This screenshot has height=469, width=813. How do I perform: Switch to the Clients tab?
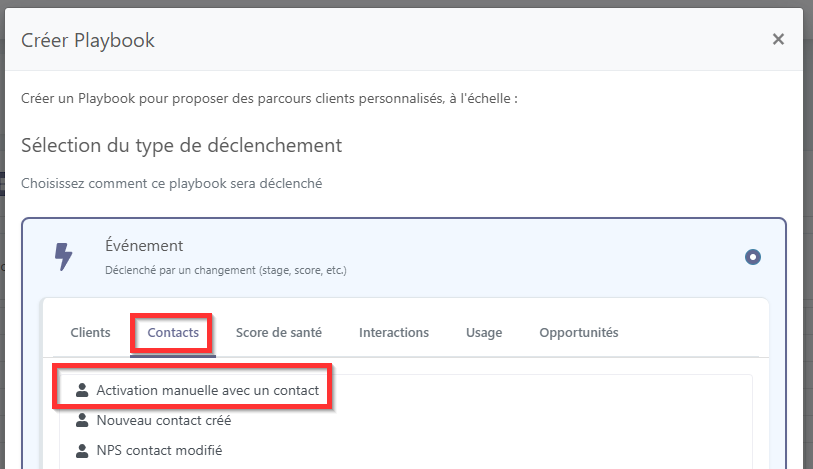[x=90, y=333]
